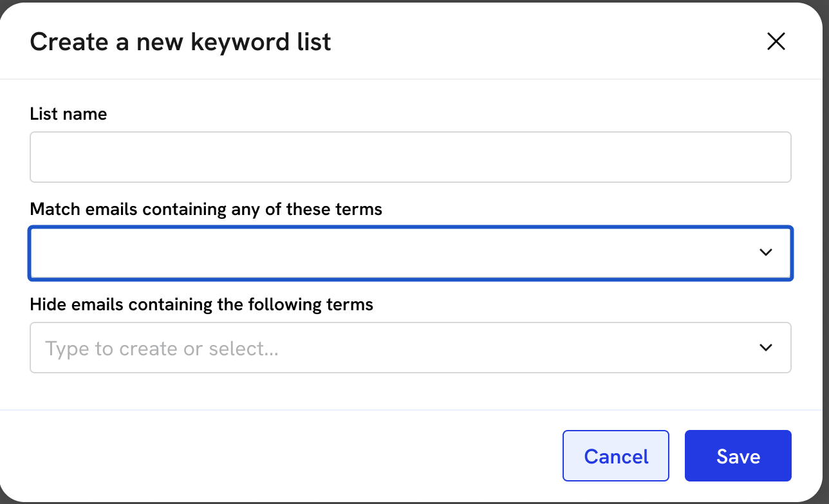Open the Match emails terms combo box

point(386,252)
